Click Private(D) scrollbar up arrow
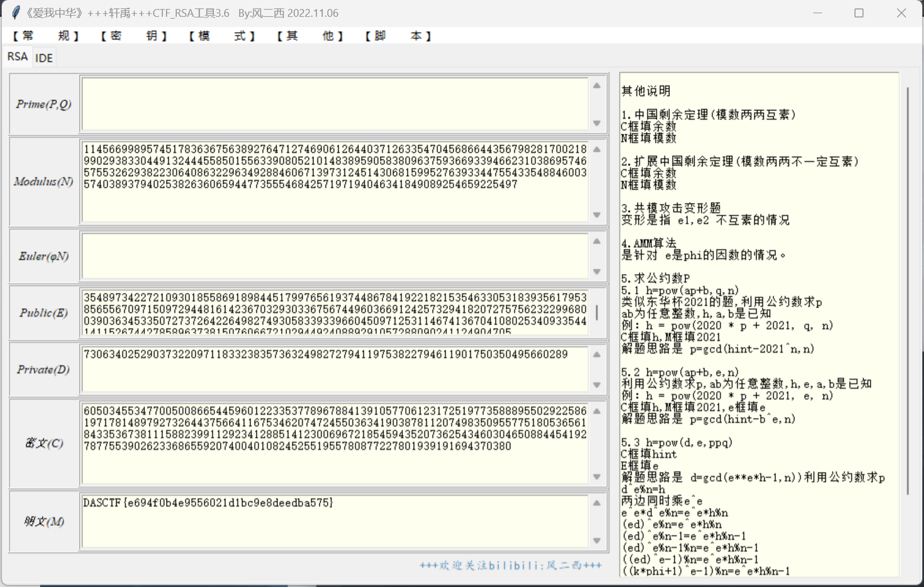The height and width of the screenshot is (587, 924). (x=597, y=354)
